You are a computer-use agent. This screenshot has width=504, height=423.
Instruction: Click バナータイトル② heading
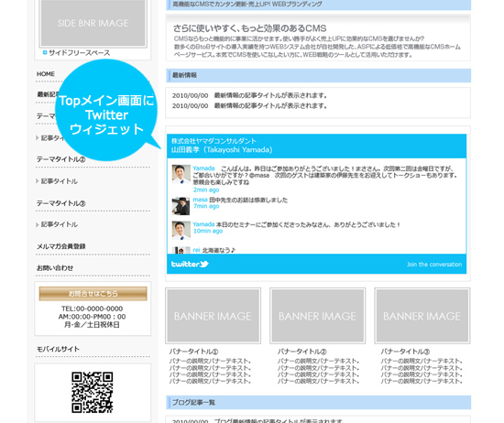coord(301,352)
